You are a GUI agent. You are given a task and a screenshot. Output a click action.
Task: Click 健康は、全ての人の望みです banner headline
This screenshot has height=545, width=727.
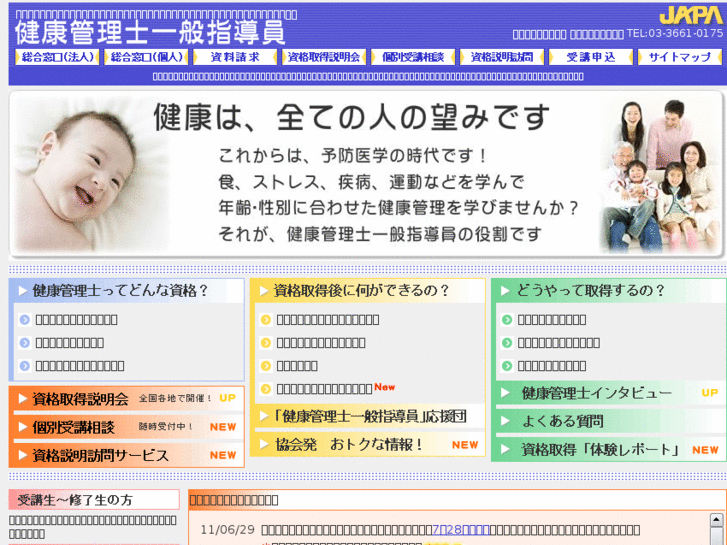[352, 117]
